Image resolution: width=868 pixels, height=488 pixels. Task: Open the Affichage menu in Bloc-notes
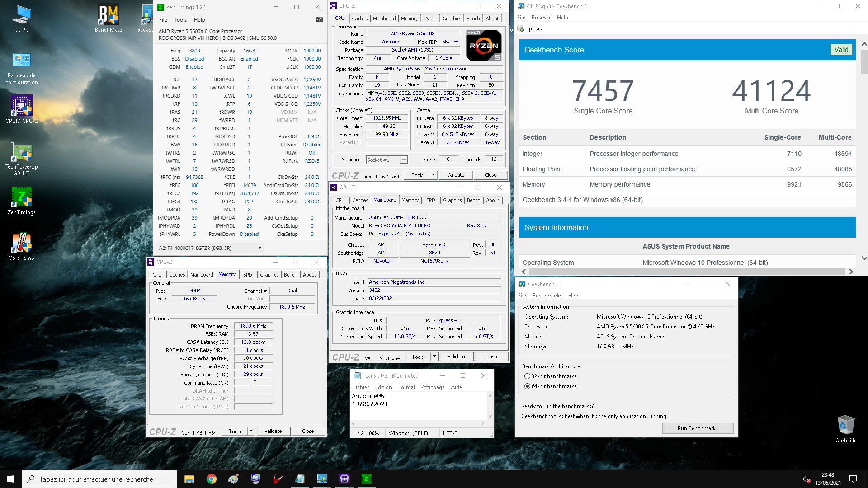(433, 387)
